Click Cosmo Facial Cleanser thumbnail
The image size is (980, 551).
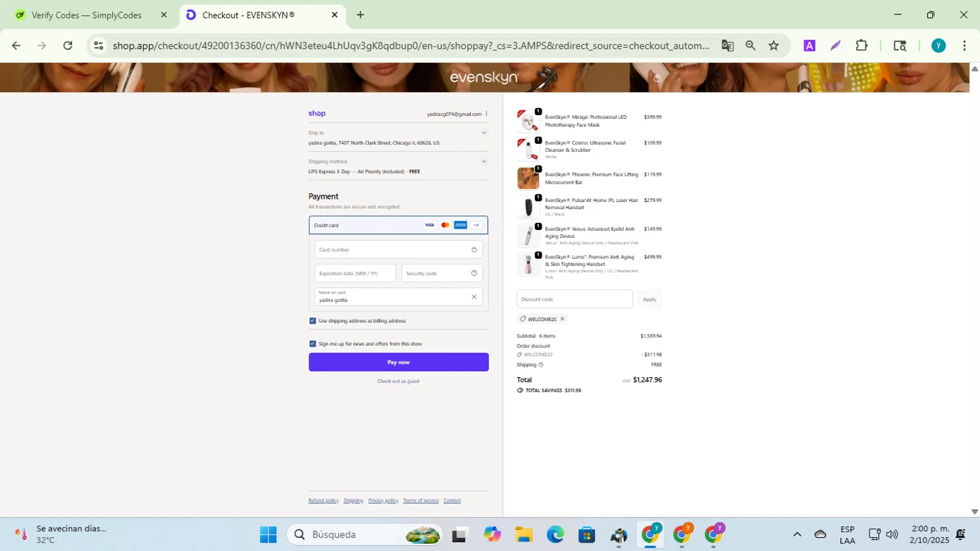tap(528, 150)
